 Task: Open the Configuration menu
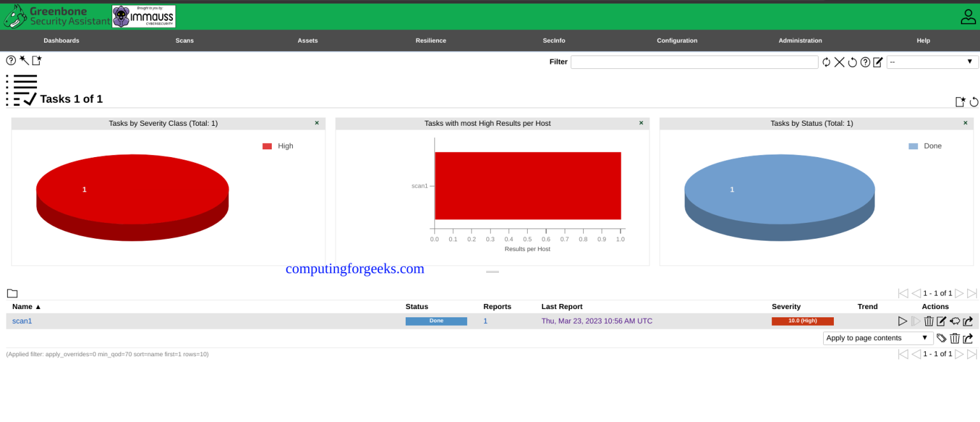coord(676,40)
